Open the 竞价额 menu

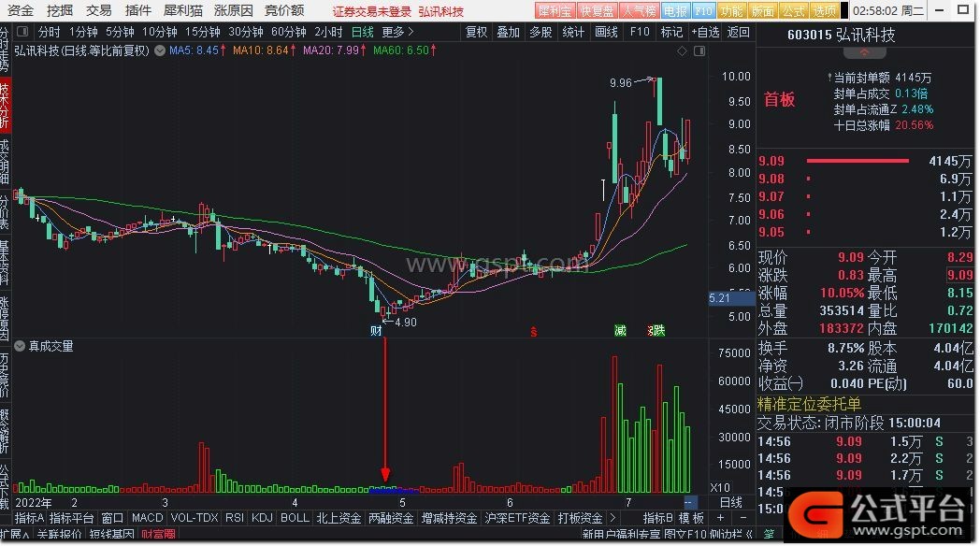pos(284,10)
